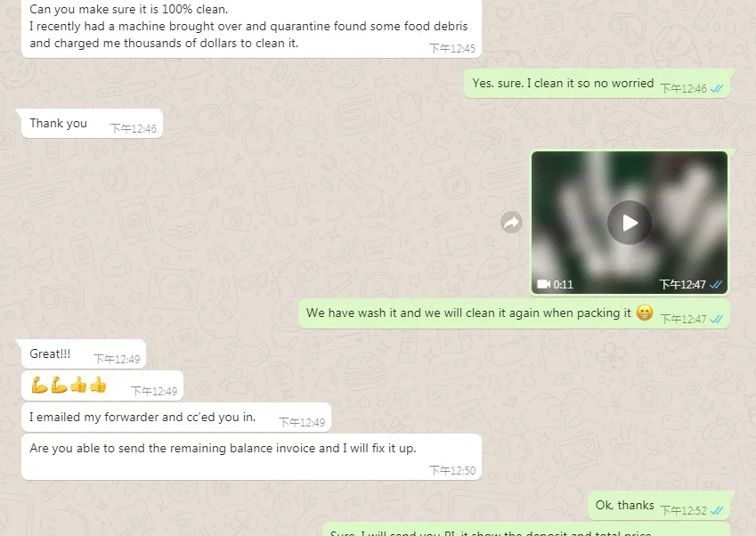Click the read ticks on the video thumbnail
This screenshot has width=756, height=536.
(x=716, y=284)
